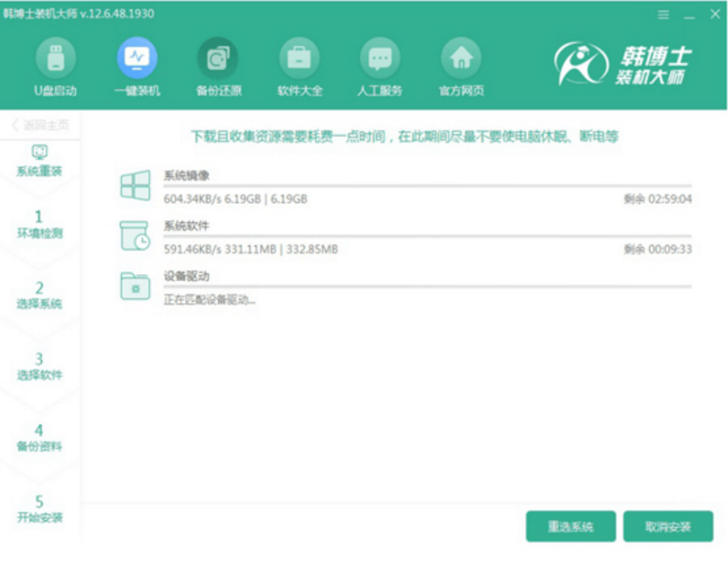Click the 系统软件 system software icon
Viewport: 728px width, 583px height.
tap(135, 235)
